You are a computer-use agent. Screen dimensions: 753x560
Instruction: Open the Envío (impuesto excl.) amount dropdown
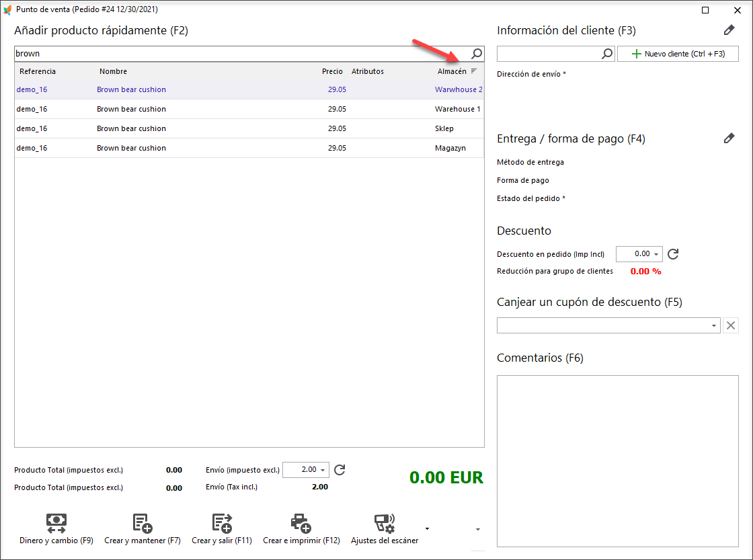pyautogui.click(x=323, y=470)
